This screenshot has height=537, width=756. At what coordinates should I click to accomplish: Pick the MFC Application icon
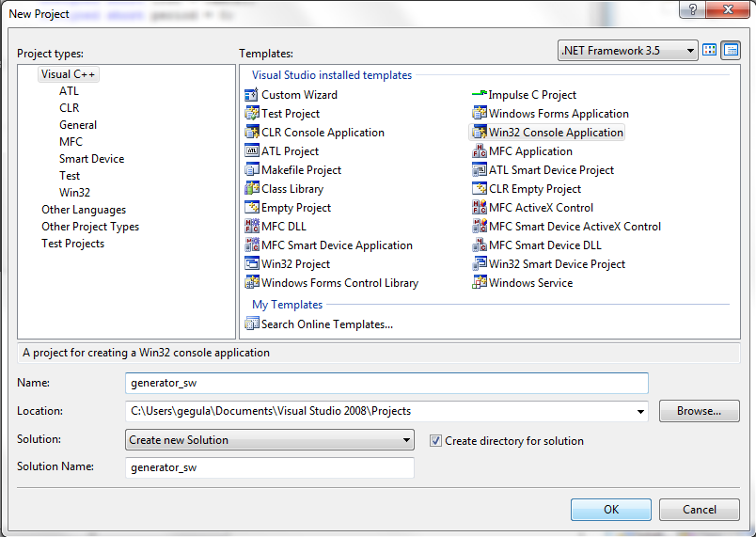(480, 151)
